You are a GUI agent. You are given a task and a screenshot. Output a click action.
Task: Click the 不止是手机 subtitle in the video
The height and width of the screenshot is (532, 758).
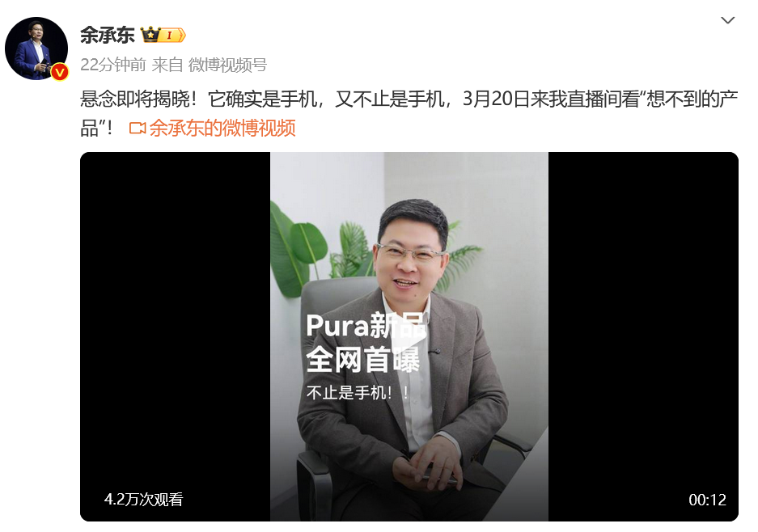pos(358,392)
